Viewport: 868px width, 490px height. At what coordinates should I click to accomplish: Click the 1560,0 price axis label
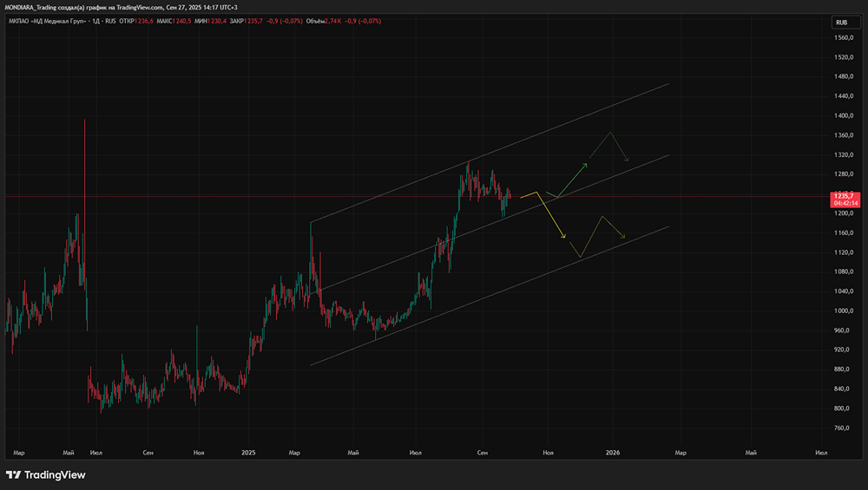844,37
